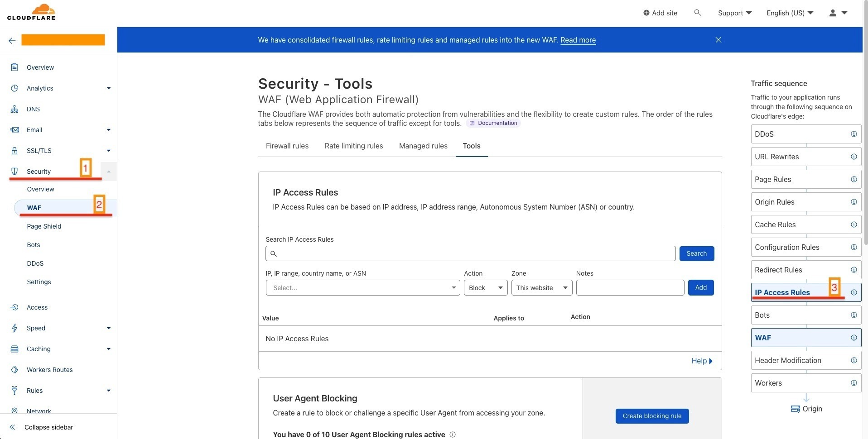Image resolution: width=868 pixels, height=439 pixels.
Task: Switch to the Managed rules tab
Action: pos(423,146)
